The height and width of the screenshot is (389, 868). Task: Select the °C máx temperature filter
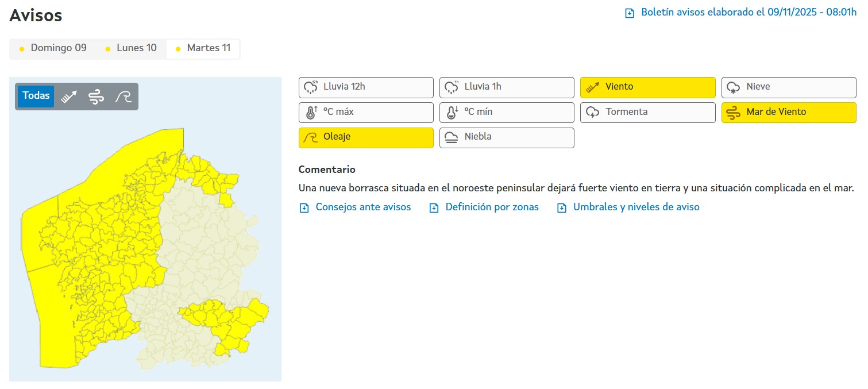366,113
